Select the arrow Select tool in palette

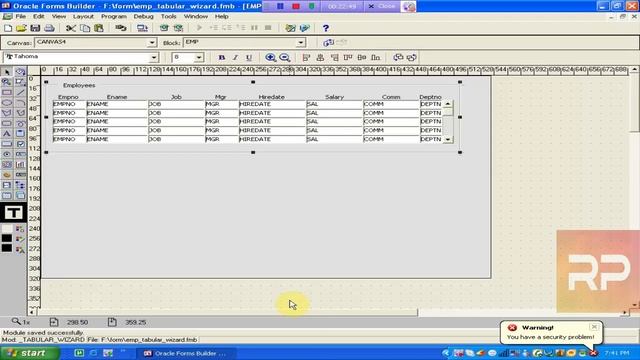(x=7, y=72)
